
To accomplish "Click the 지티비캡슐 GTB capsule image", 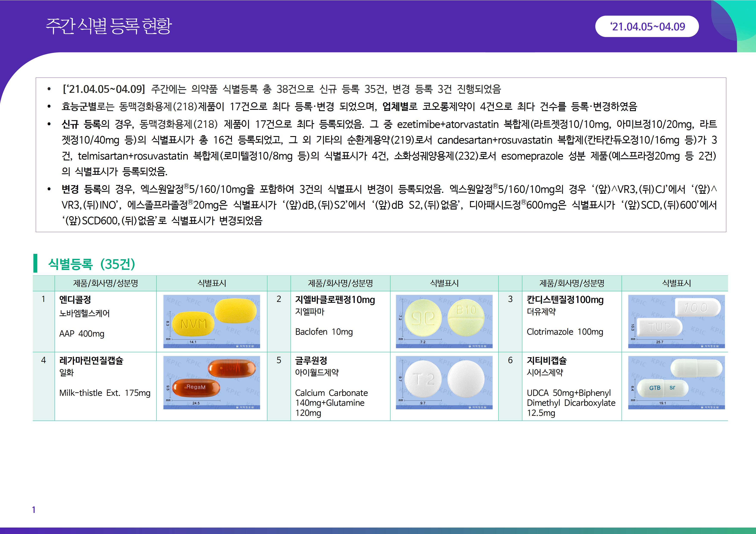I will (x=676, y=382).
